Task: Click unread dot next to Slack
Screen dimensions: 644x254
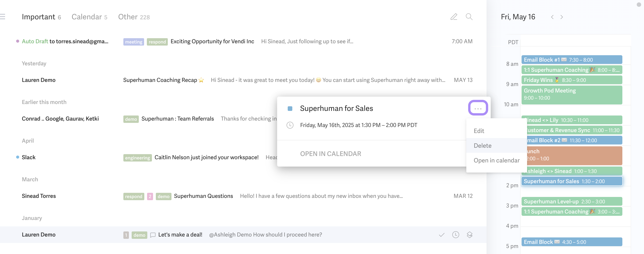Action: pyautogui.click(x=17, y=157)
